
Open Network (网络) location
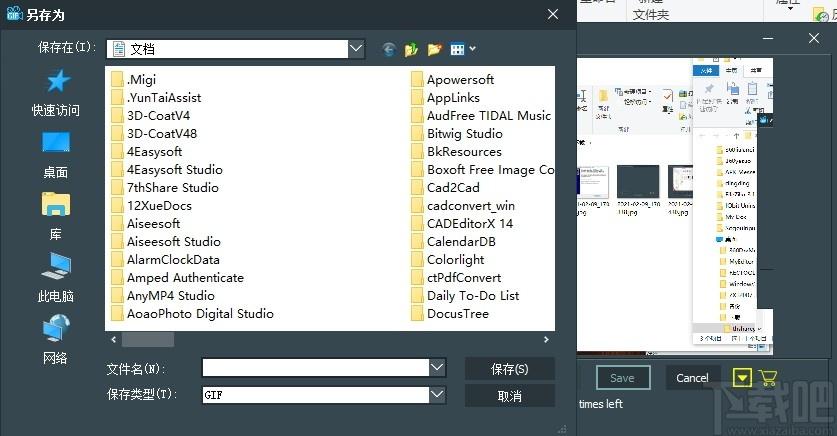click(x=56, y=339)
